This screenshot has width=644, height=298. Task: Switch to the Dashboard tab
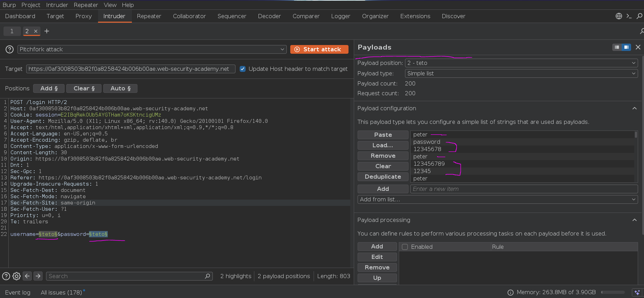[20, 16]
